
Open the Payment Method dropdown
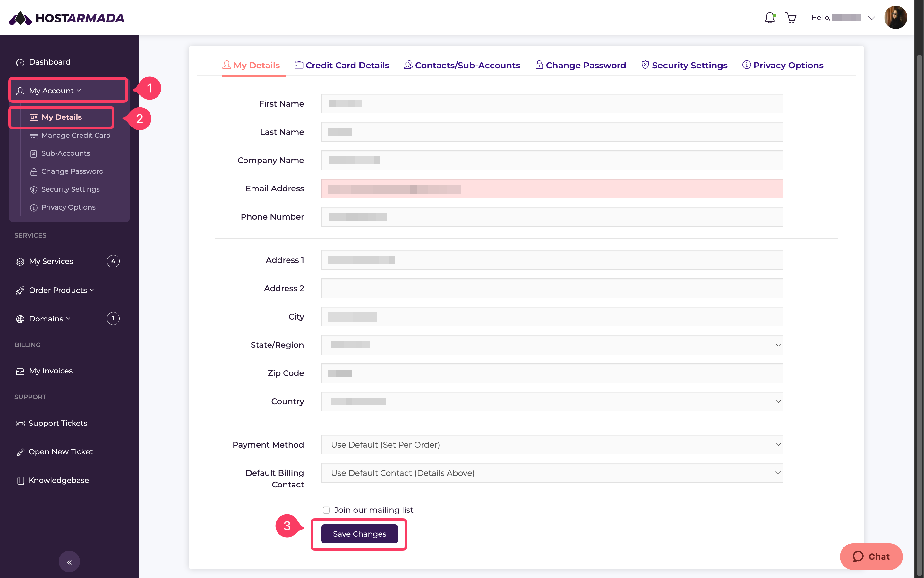pyautogui.click(x=552, y=445)
